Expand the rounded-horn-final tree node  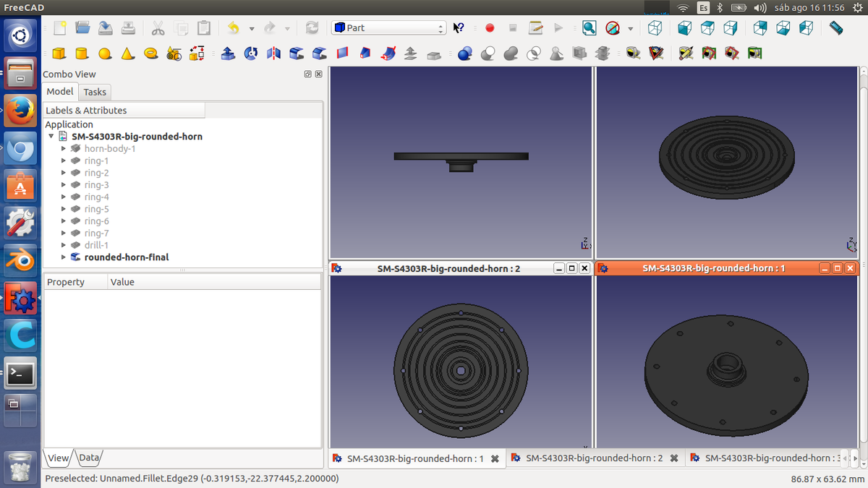(64, 257)
